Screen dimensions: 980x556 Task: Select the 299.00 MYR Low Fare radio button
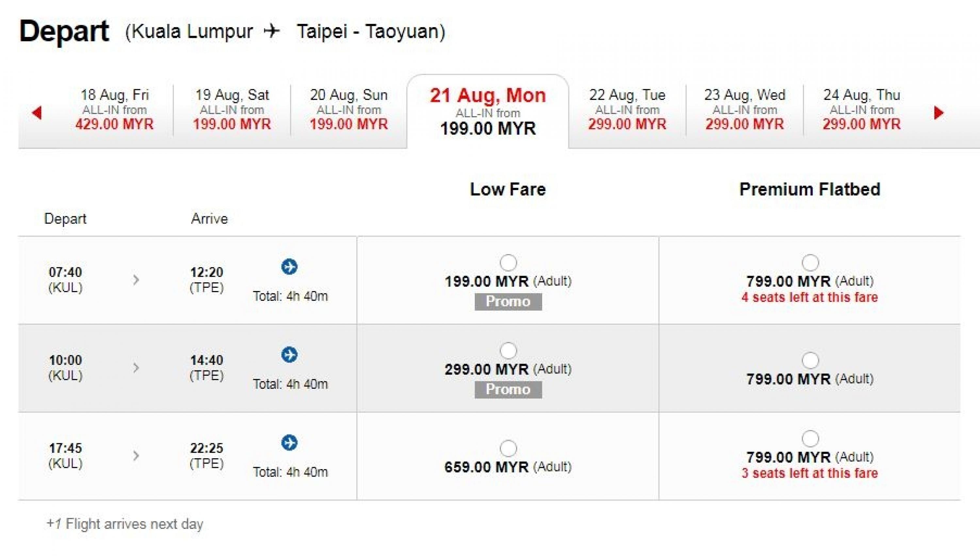coord(508,351)
